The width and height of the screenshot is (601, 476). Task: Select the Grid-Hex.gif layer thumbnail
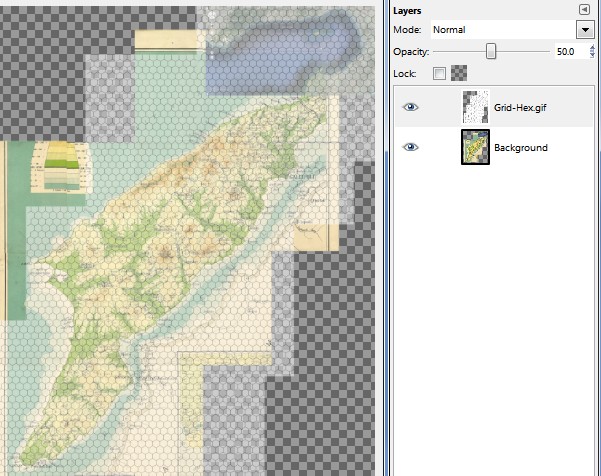point(475,107)
